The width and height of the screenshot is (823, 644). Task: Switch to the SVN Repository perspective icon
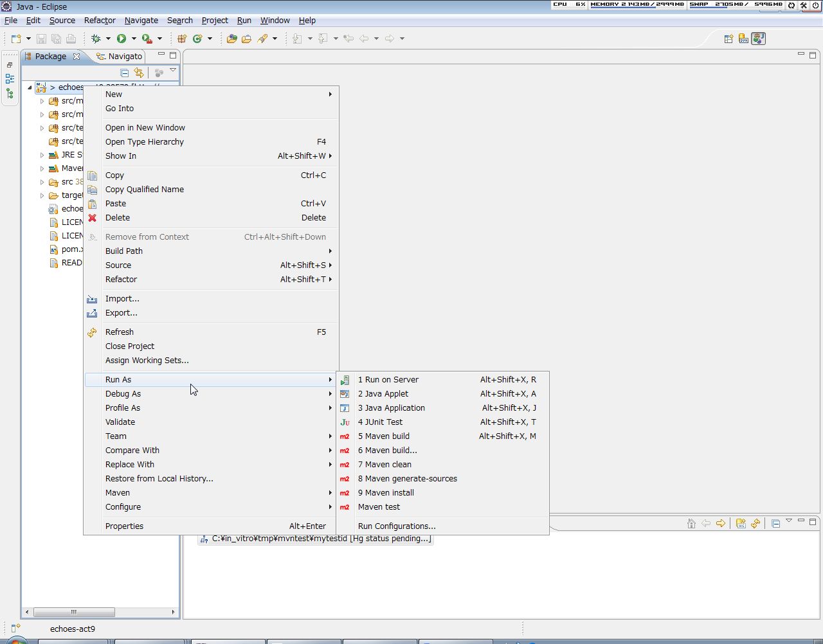743,39
